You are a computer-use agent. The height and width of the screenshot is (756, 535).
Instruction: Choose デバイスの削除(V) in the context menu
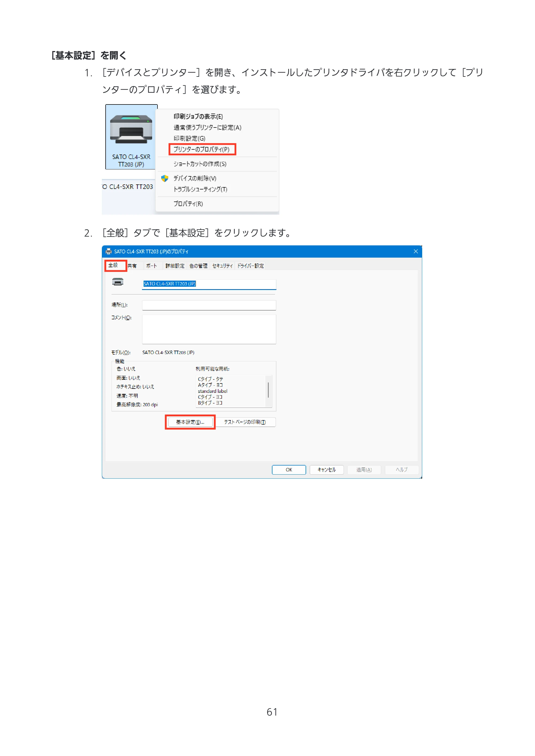195,179
